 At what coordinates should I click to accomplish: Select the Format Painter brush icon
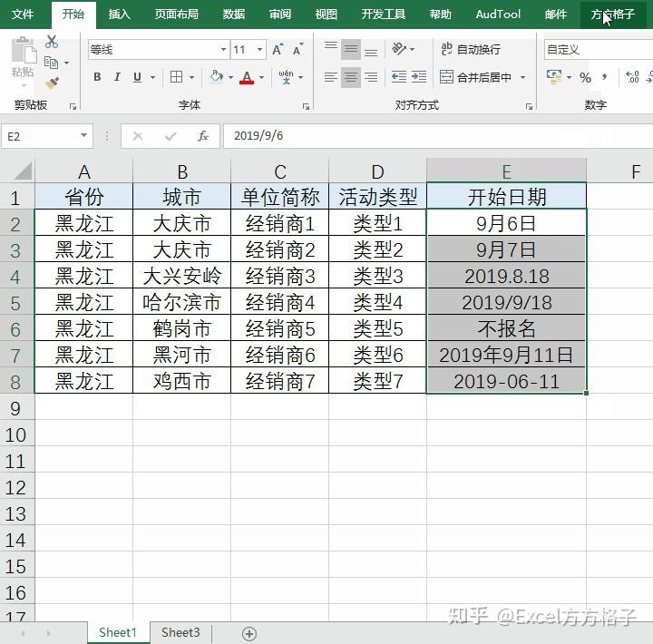tap(52, 83)
